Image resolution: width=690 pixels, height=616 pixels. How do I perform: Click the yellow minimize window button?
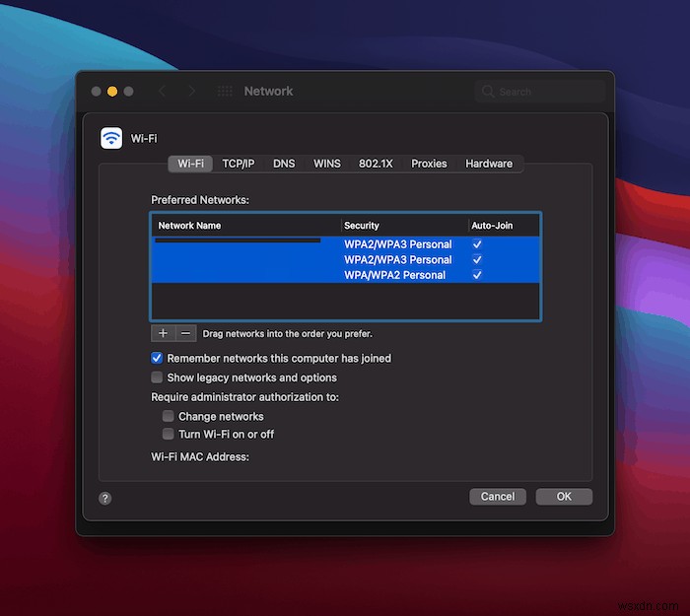pyautogui.click(x=112, y=91)
